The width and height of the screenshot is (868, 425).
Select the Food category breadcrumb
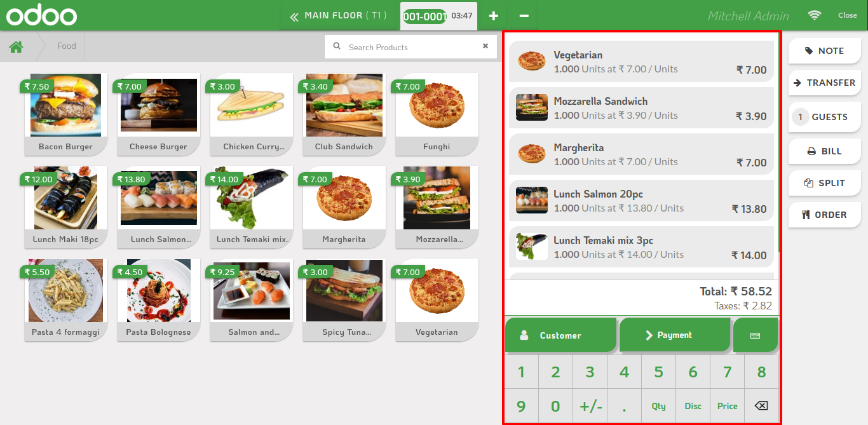click(66, 46)
